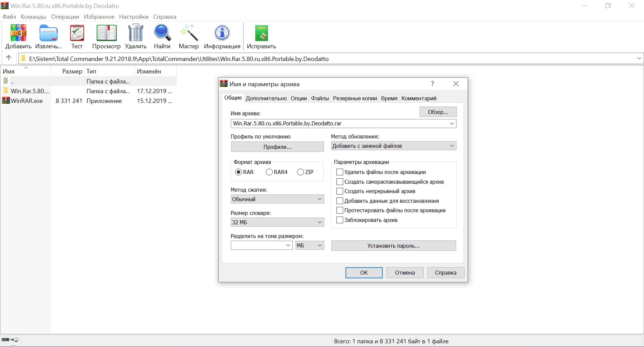Switch to Комментарий tab

(419, 98)
